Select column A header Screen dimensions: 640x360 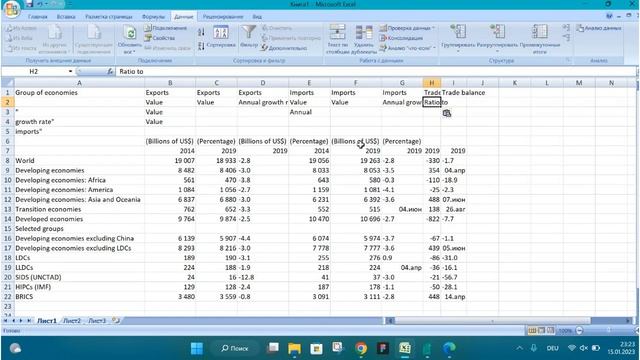coord(79,83)
